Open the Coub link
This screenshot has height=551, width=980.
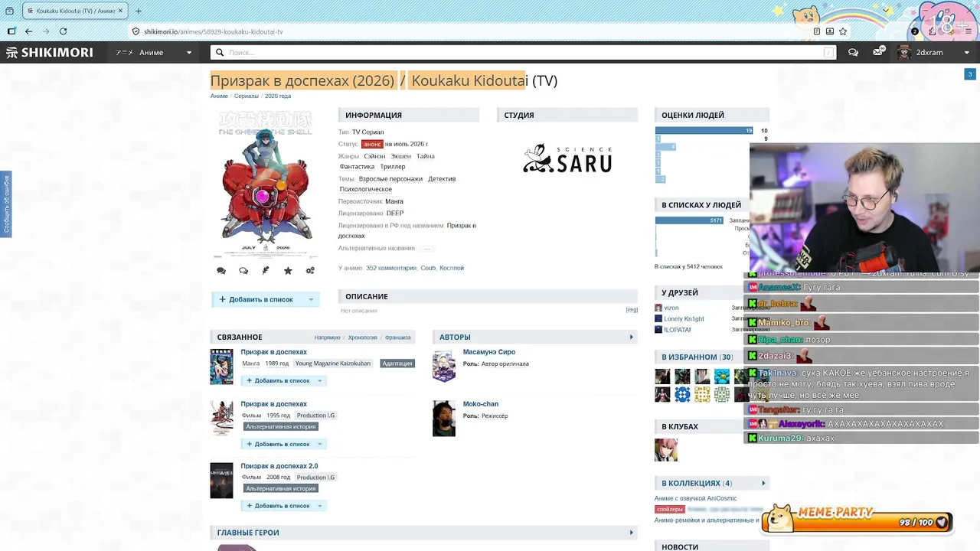point(428,268)
